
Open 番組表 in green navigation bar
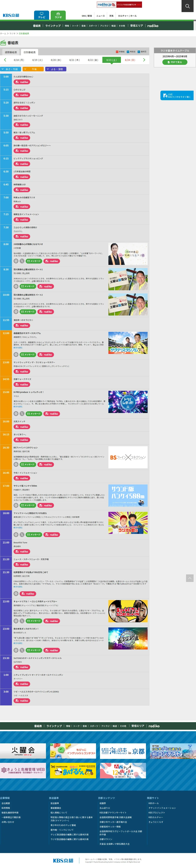pyautogui.click(x=37, y=26)
